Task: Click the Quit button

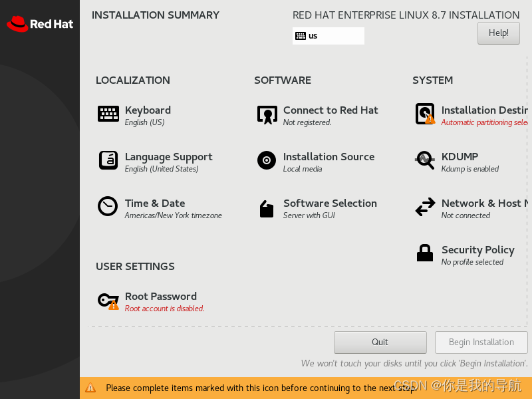Action: 380,342
